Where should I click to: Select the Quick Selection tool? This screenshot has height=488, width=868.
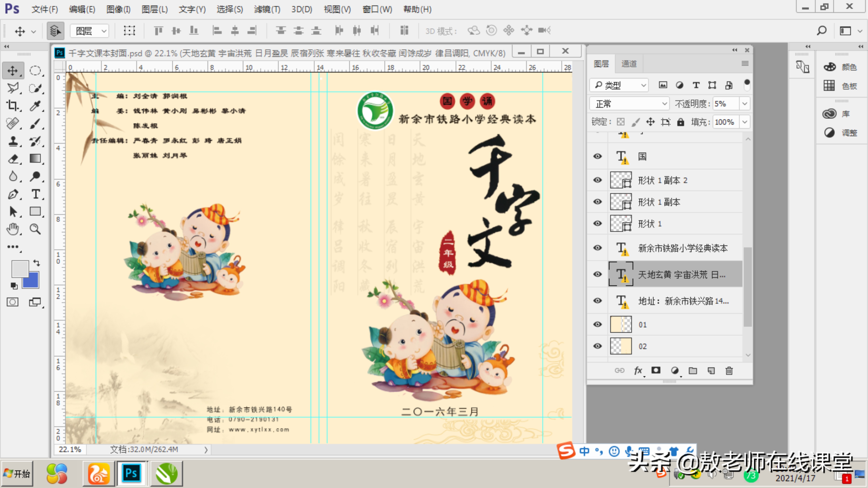click(35, 88)
